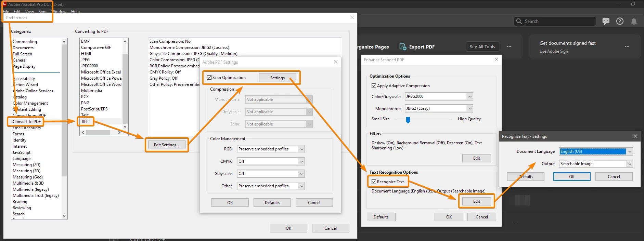This screenshot has width=644, height=241.
Task: Open the Document Language dropdown
Action: tap(596, 151)
